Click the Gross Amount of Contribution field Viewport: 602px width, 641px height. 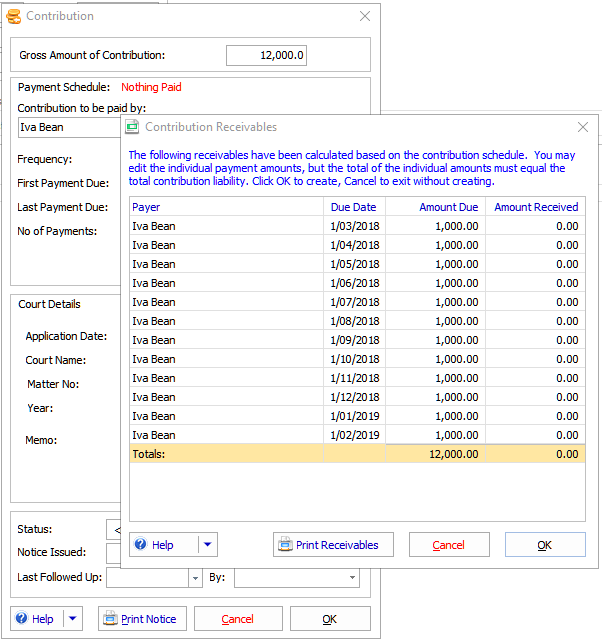pos(266,56)
